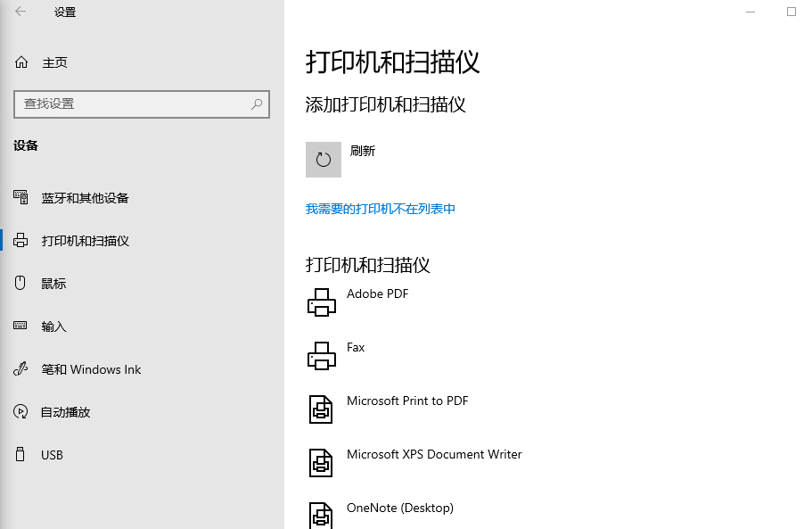812x529 pixels.
Task: Click the 我需要的打印机不在列表中 link
Action: point(381,209)
